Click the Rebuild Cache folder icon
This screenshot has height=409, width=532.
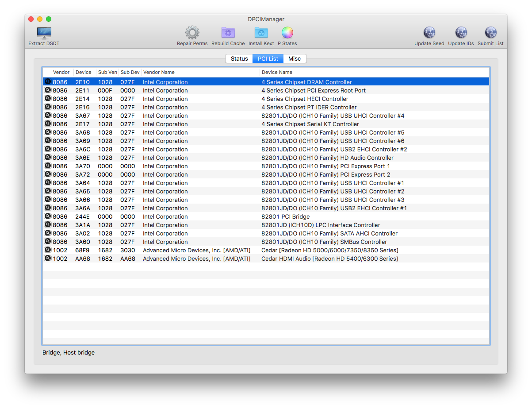coord(228,33)
